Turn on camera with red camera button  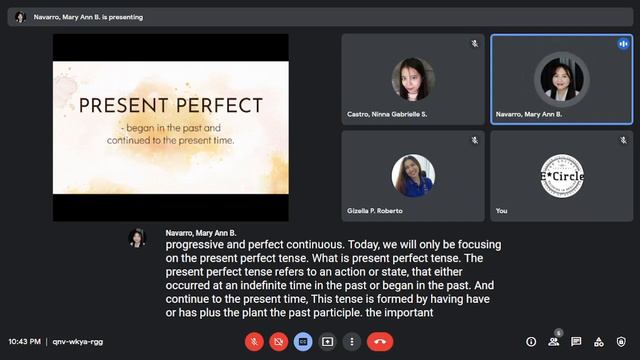click(279, 342)
